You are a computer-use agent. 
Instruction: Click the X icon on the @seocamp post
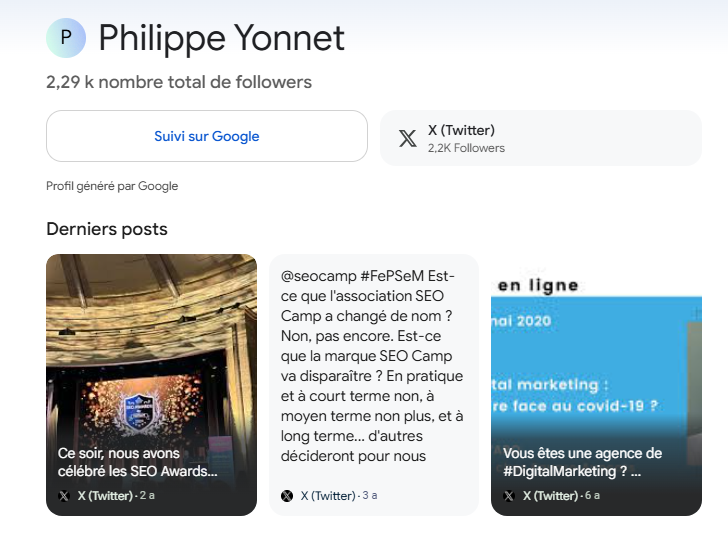287,495
